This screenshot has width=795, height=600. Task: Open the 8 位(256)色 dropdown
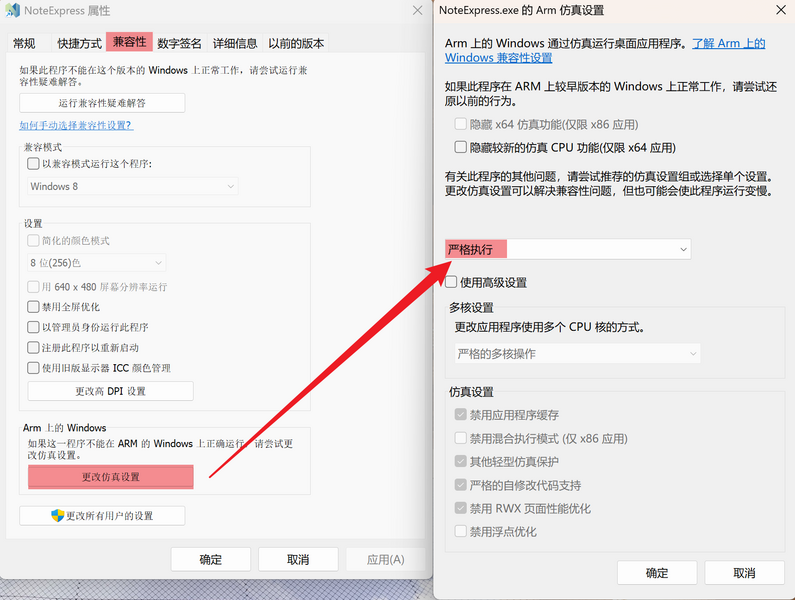tap(96, 263)
